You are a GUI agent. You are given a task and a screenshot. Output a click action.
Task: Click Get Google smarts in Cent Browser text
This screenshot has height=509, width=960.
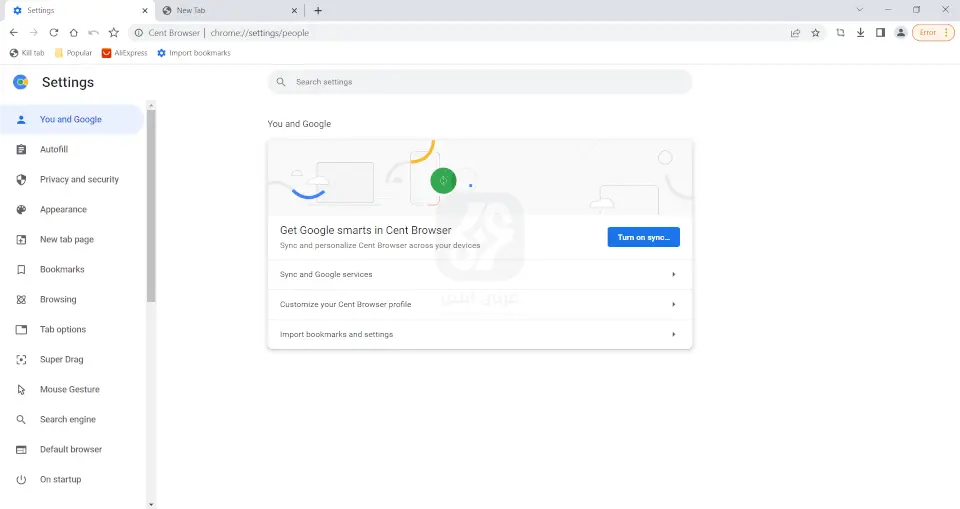pos(366,230)
